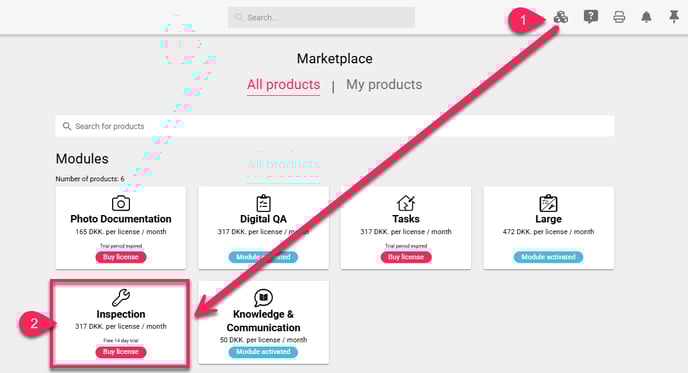Viewport: 688px width, 373px height.
Task: Click the Inspection wrench icon
Action: click(x=121, y=298)
